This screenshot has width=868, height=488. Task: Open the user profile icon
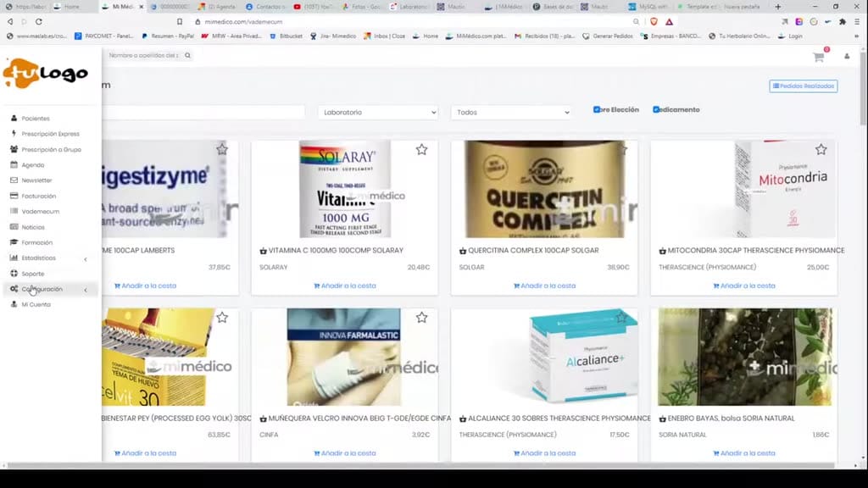click(x=847, y=57)
